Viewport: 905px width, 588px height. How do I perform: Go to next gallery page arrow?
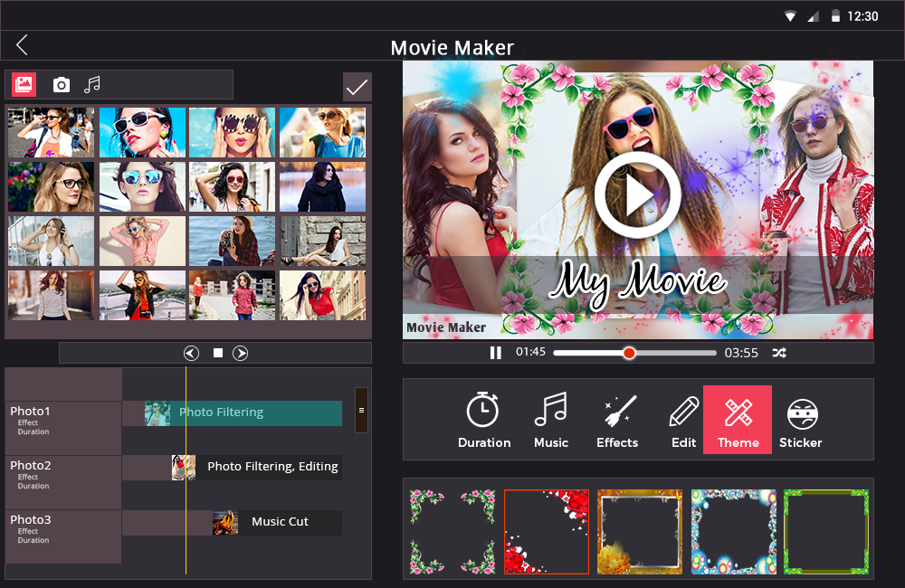[x=241, y=353]
